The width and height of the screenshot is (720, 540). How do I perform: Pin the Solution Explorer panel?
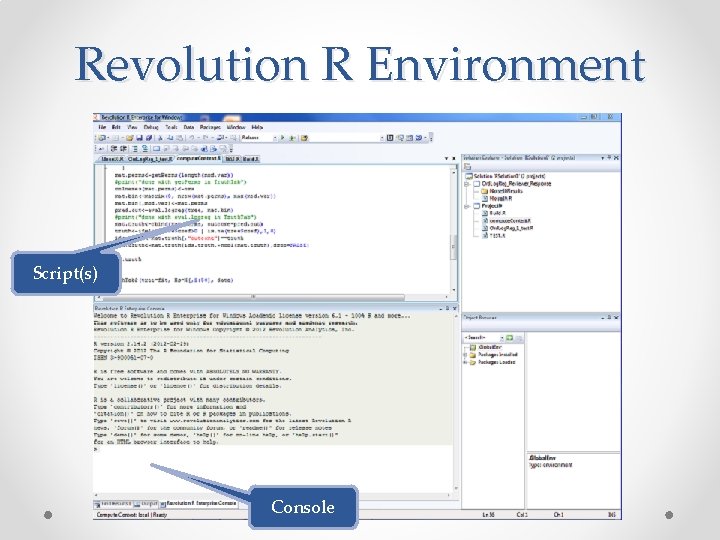609,158
